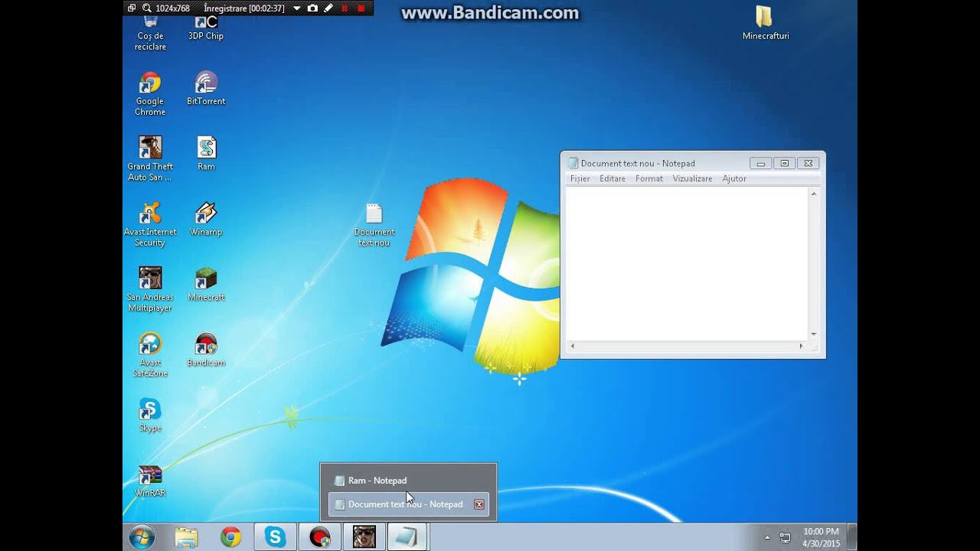
Task: Open the Editare menu in Notepad
Action: pos(612,178)
